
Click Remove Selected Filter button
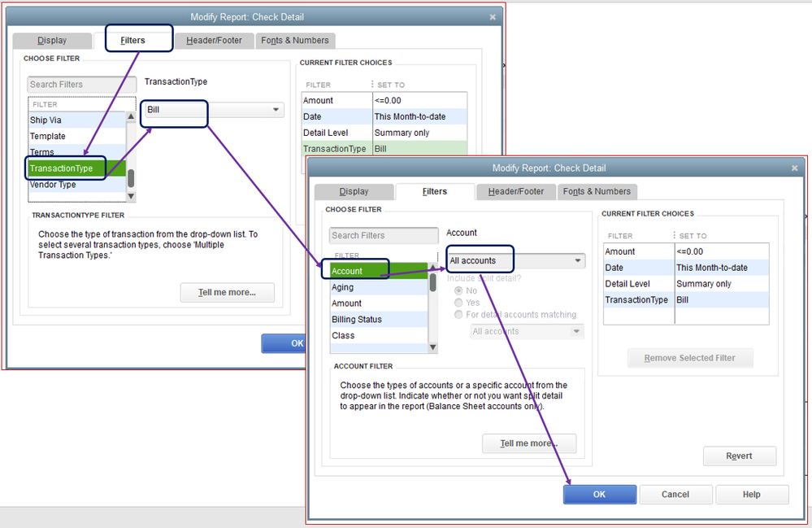click(690, 358)
